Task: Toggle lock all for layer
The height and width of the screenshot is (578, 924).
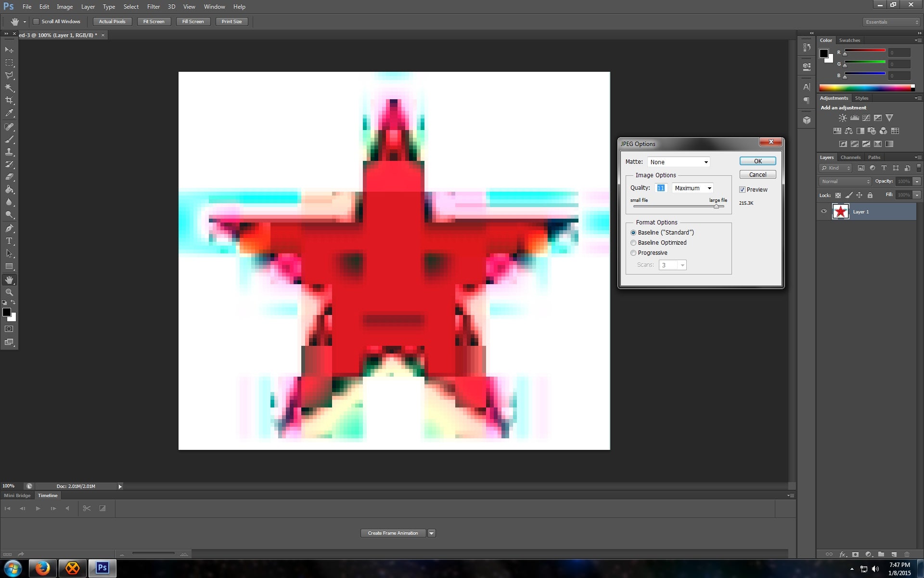Action: click(870, 195)
